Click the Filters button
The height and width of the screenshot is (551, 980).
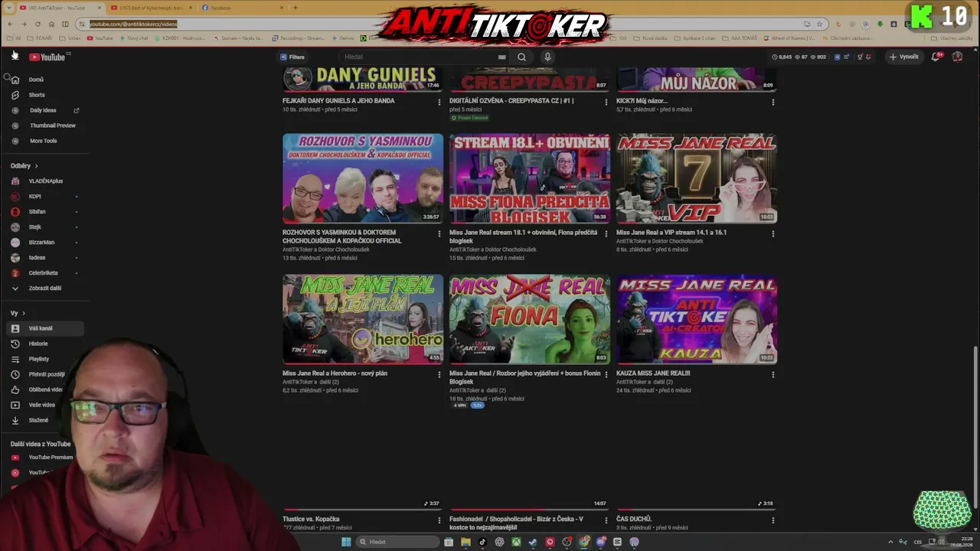tap(292, 57)
